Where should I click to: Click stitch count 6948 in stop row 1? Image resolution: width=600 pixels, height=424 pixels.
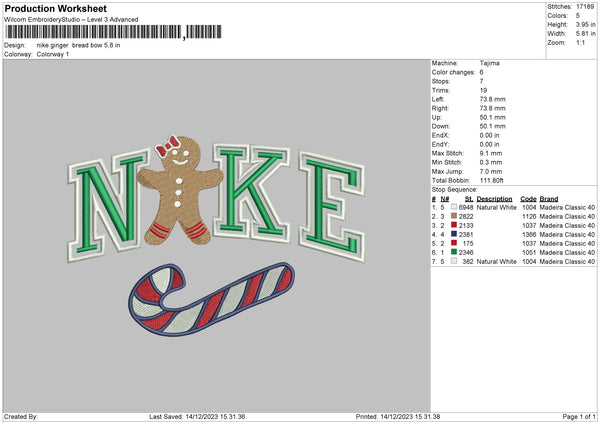466,207
